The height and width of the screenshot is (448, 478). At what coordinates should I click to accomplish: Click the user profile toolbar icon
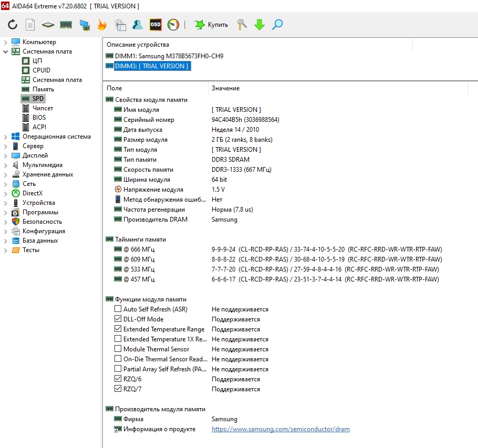pyautogui.click(x=138, y=25)
